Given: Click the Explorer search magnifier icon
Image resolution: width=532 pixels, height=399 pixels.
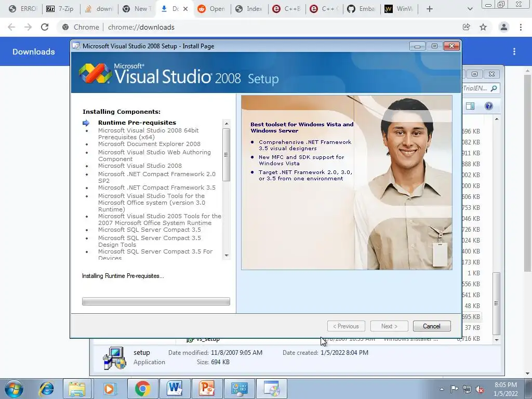Looking at the screenshot, I should 494,88.
